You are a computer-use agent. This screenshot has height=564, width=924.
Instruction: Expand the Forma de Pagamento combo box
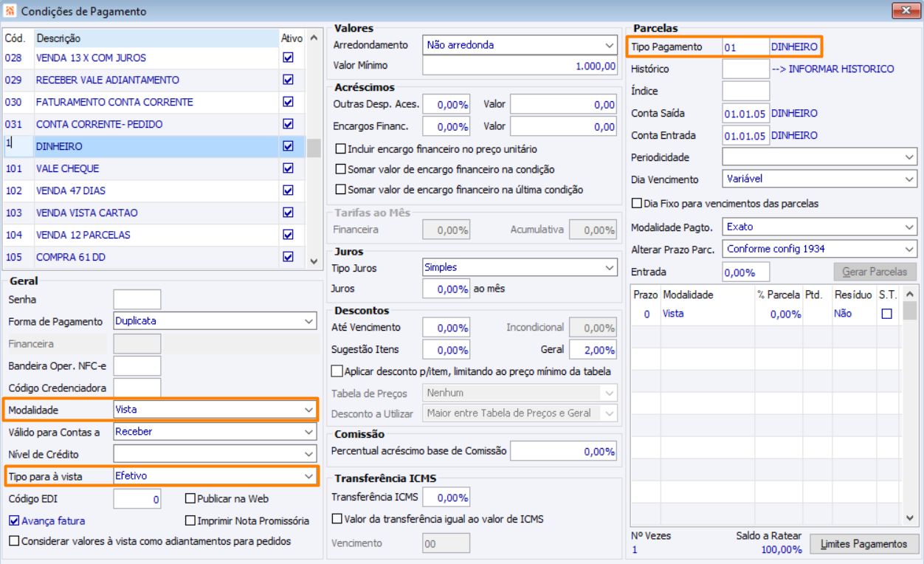308,321
